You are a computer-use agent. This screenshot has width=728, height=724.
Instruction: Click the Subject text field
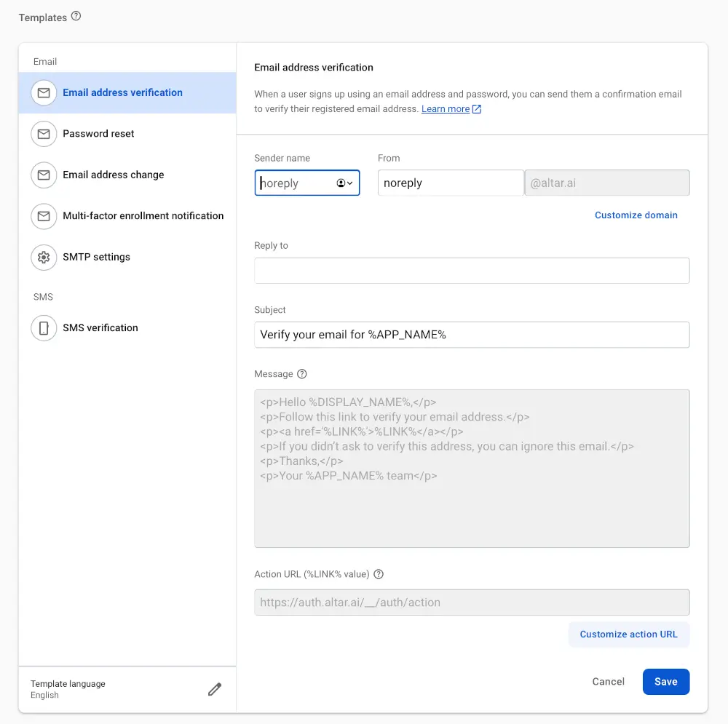coord(471,335)
